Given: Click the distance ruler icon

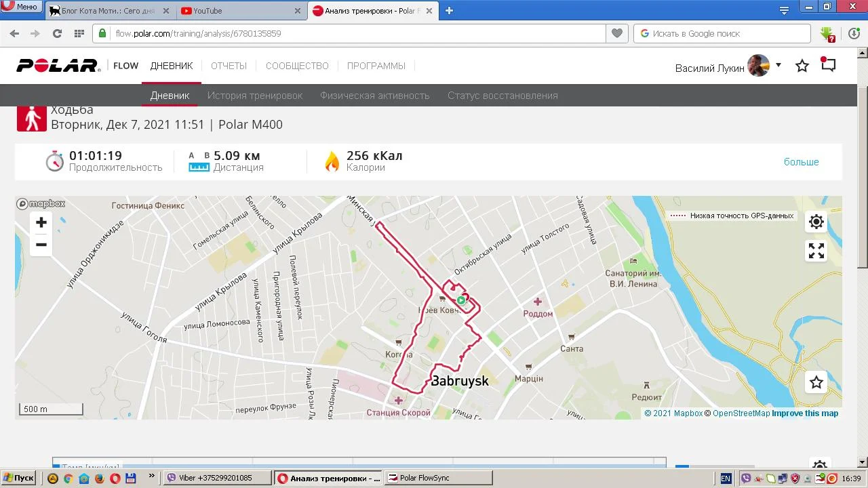Looking at the screenshot, I should pyautogui.click(x=199, y=161).
